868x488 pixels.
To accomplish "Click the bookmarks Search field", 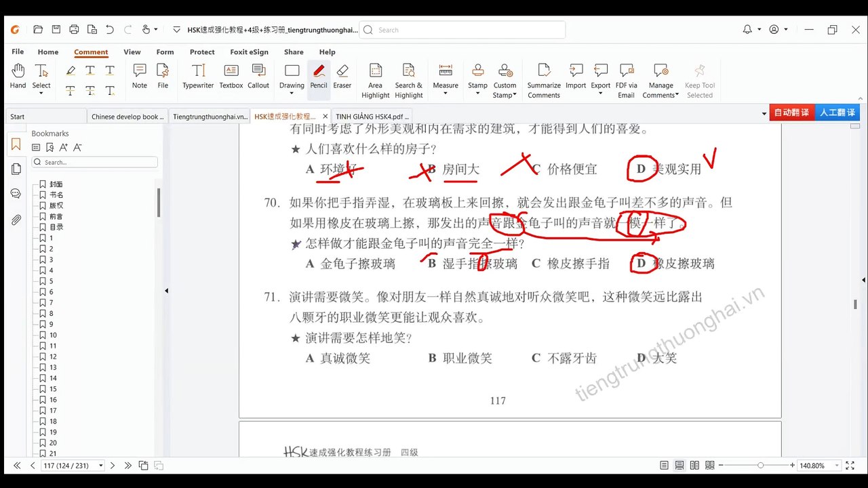I will [95, 163].
